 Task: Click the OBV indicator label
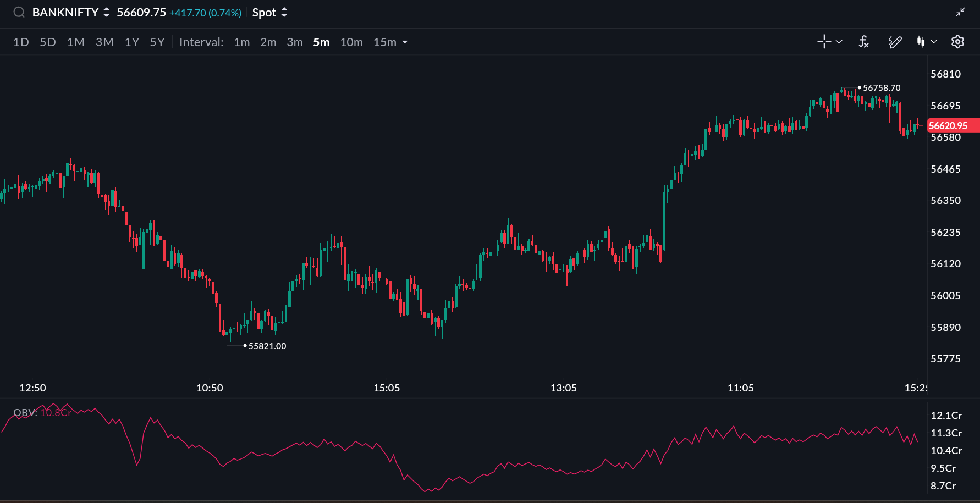42,413
